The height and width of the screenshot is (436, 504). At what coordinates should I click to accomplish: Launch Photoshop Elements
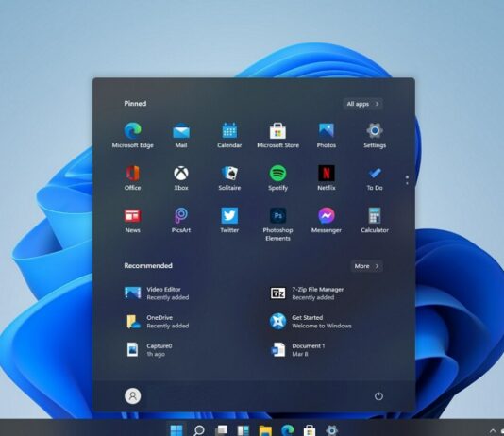tap(277, 225)
